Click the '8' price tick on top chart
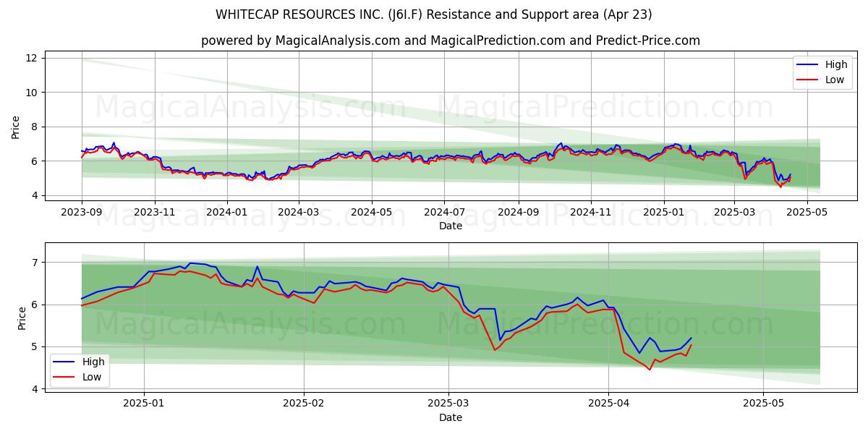 [x=36, y=127]
